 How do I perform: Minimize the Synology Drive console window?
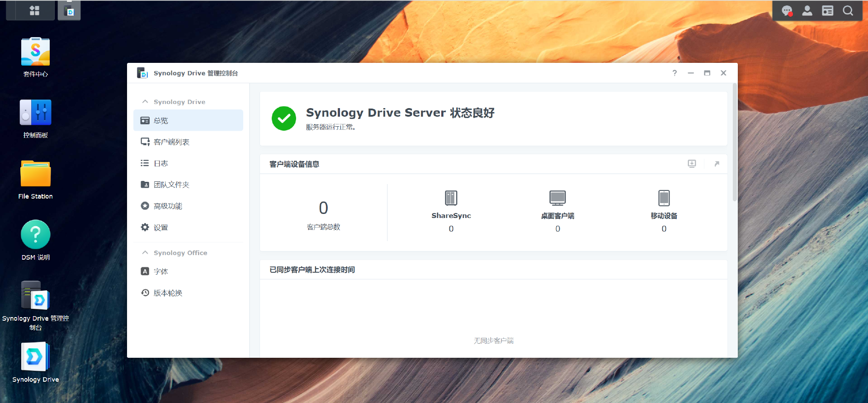[691, 73]
